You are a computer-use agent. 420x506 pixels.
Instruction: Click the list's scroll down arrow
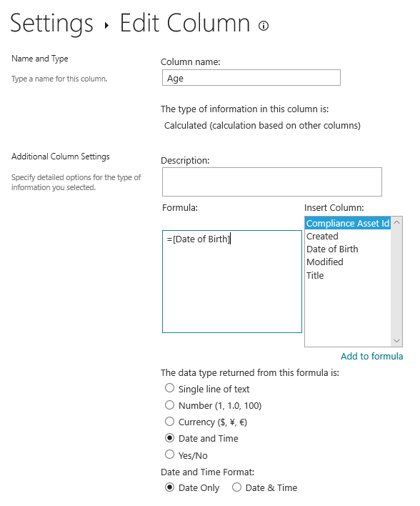tap(396, 341)
